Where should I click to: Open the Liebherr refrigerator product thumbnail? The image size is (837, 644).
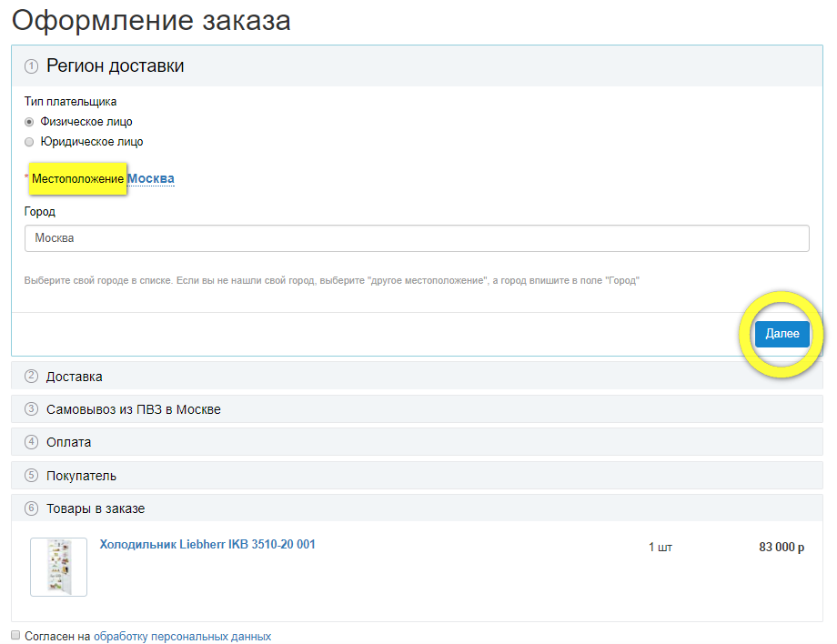point(59,567)
